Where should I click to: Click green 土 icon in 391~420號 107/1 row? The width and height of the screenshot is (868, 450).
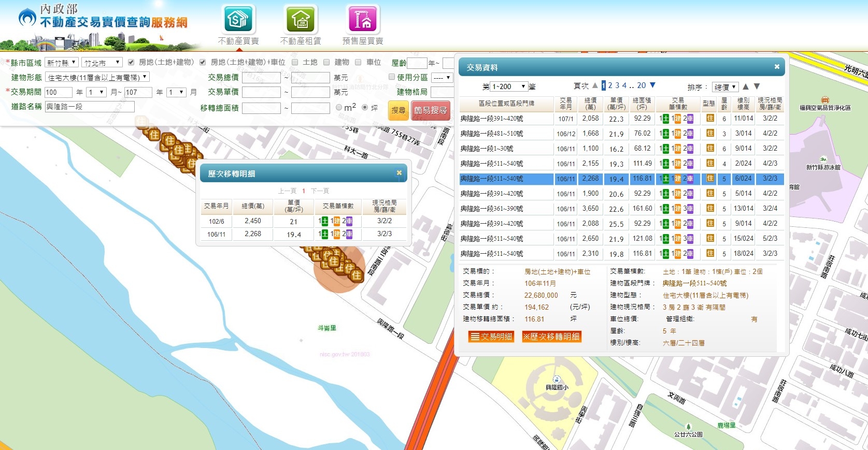[x=665, y=119]
